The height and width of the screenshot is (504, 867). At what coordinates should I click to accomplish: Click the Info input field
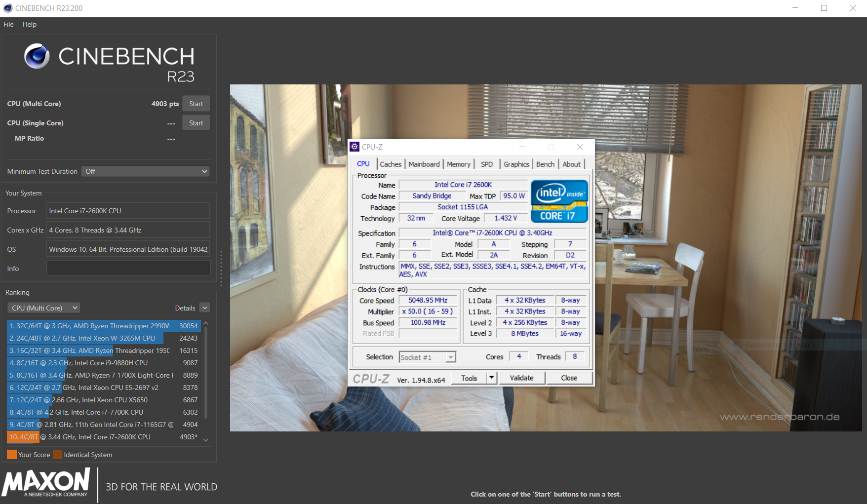click(128, 269)
